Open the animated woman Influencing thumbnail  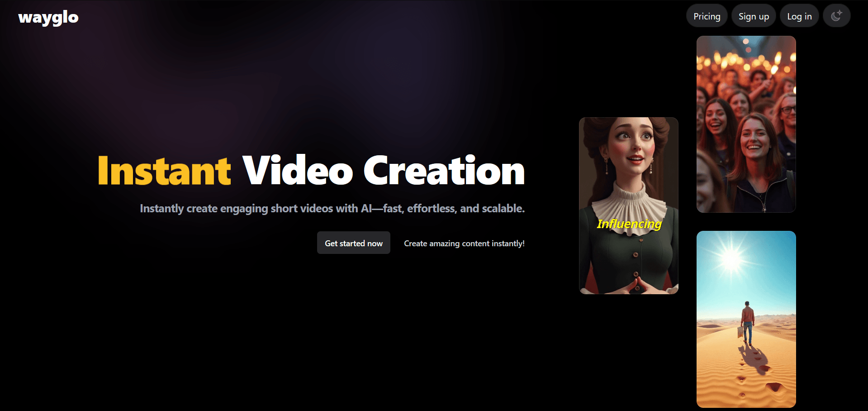tap(629, 205)
